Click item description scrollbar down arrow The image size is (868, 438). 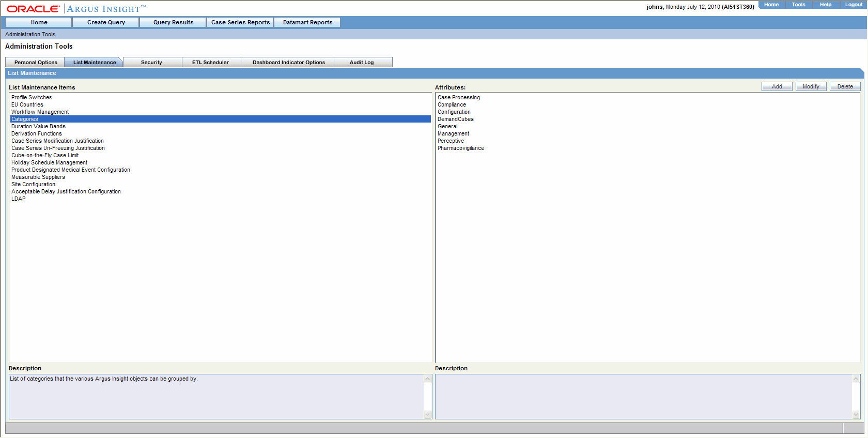tap(428, 414)
